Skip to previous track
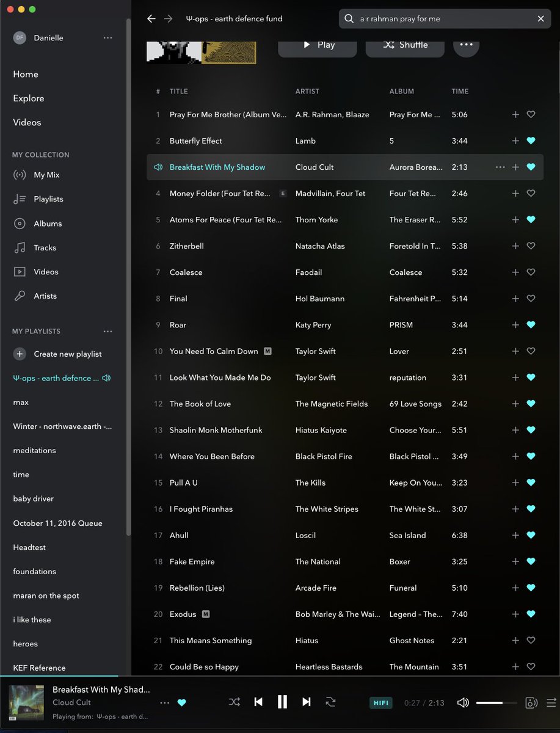560x733 pixels. tap(258, 702)
